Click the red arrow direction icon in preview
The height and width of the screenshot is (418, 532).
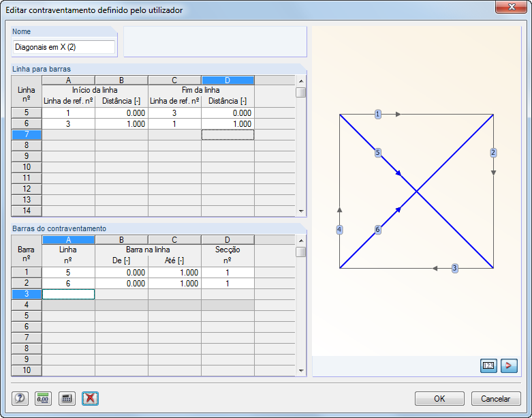pos(509,365)
